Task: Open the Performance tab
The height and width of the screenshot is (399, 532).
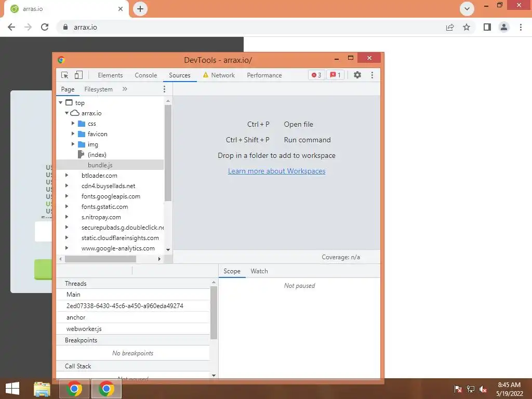Action: (x=264, y=75)
